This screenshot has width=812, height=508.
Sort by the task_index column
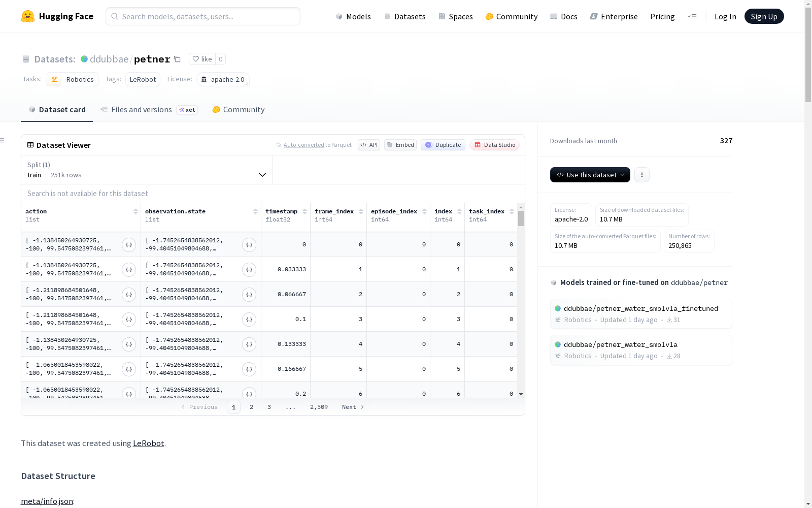click(x=512, y=211)
